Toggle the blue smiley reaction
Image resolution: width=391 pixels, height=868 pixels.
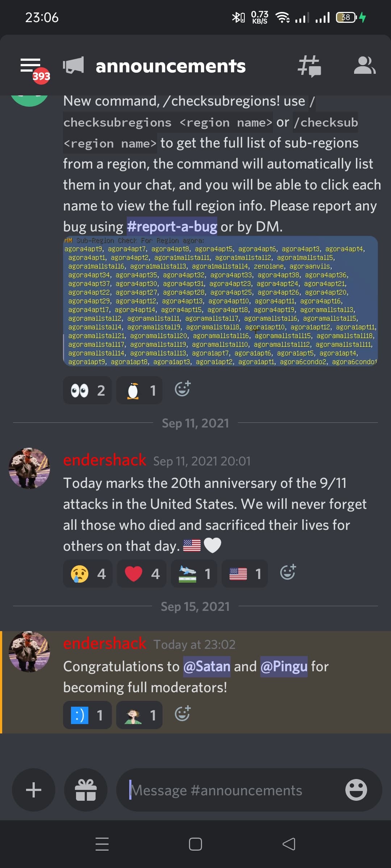[87, 715]
